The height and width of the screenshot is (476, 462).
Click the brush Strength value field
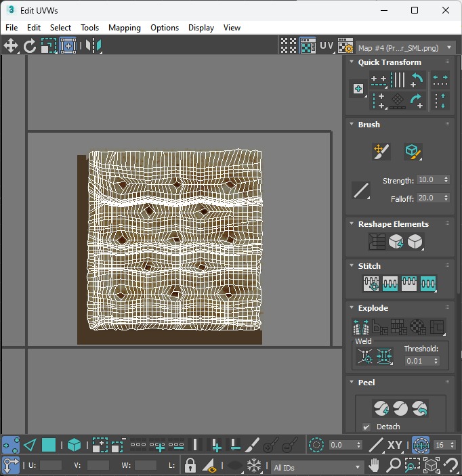tap(429, 179)
